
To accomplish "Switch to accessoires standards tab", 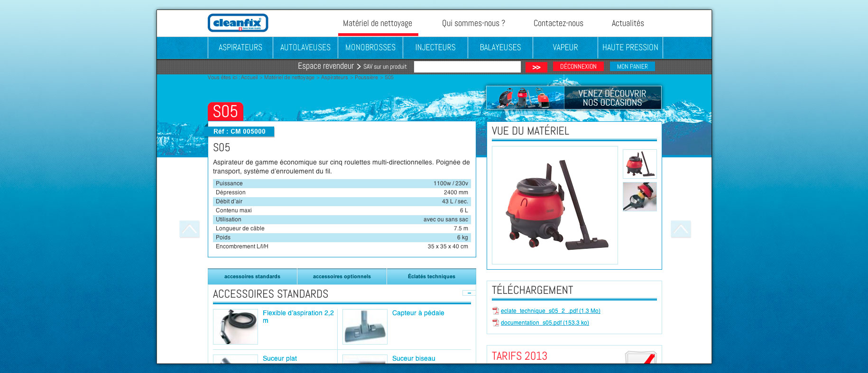I will [252, 276].
